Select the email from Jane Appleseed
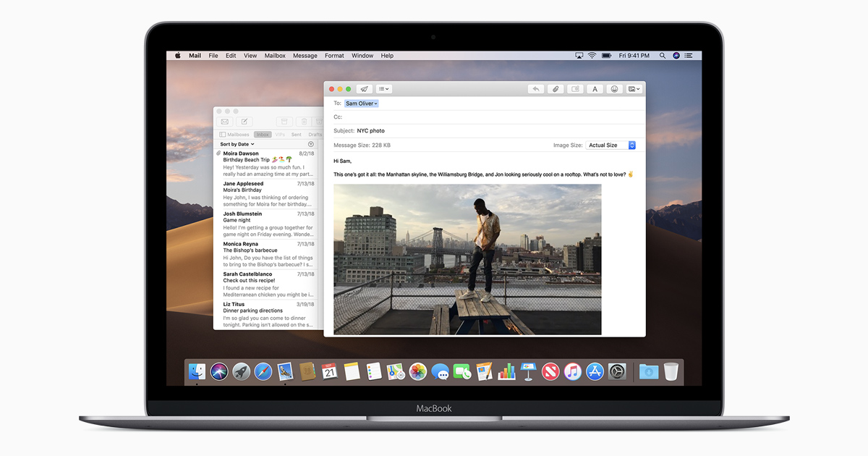The width and height of the screenshot is (868, 456). coord(268,193)
